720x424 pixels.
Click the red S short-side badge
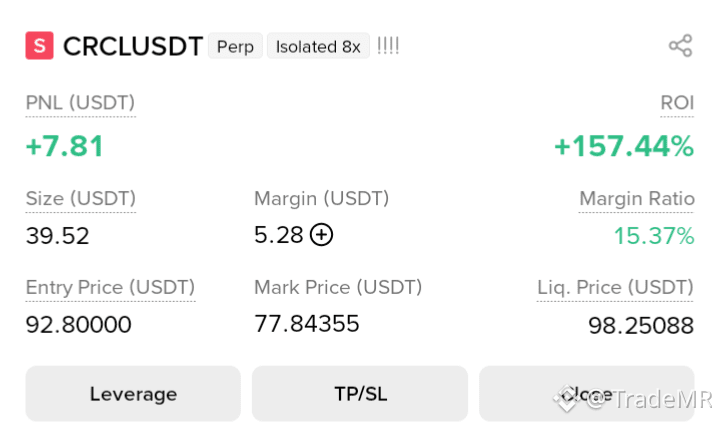click(39, 45)
